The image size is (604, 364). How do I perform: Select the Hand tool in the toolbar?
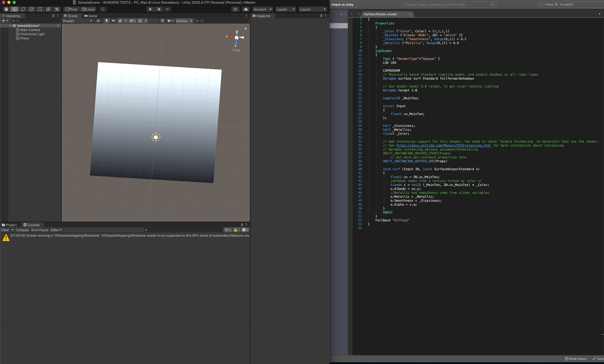coord(6,9)
